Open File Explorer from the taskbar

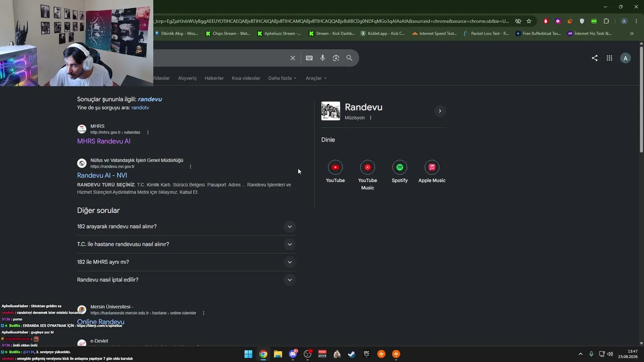[x=278, y=354]
